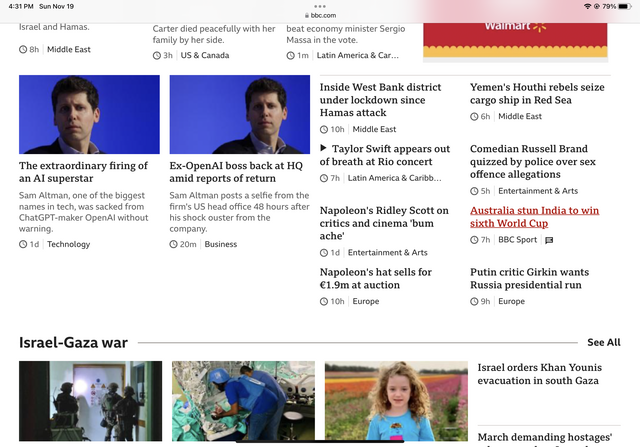
Task: Tap the Wi-Fi status icon
Action: pos(587,6)
